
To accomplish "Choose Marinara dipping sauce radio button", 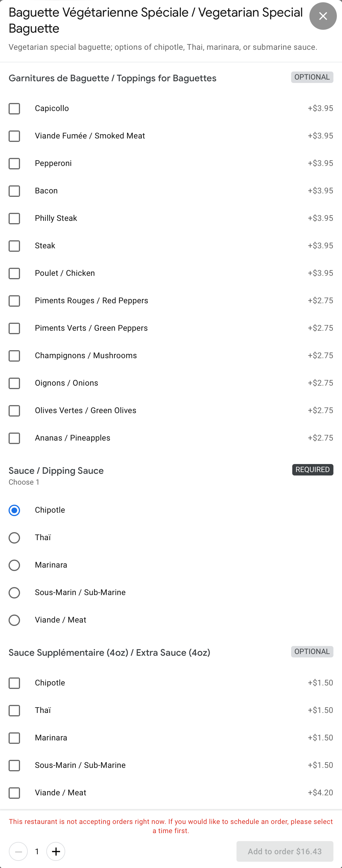I will [x=14, y=565].
